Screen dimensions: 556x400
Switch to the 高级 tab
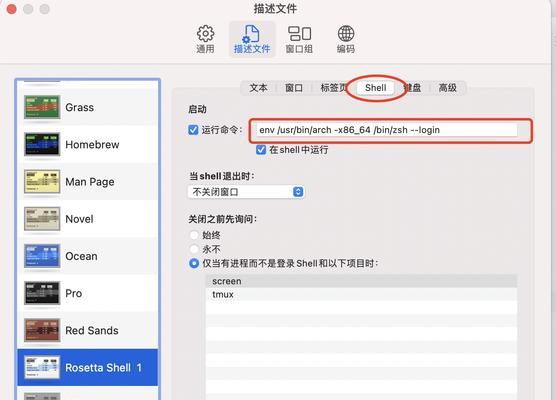(447, 88)
